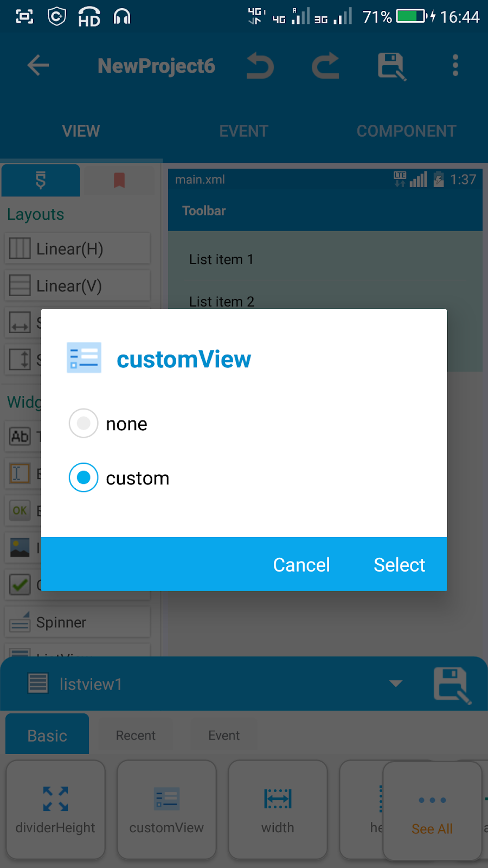Switch to the COMPONENT tab
The height and width of the screenshot is (868, 488).
(x=406, y=130)
